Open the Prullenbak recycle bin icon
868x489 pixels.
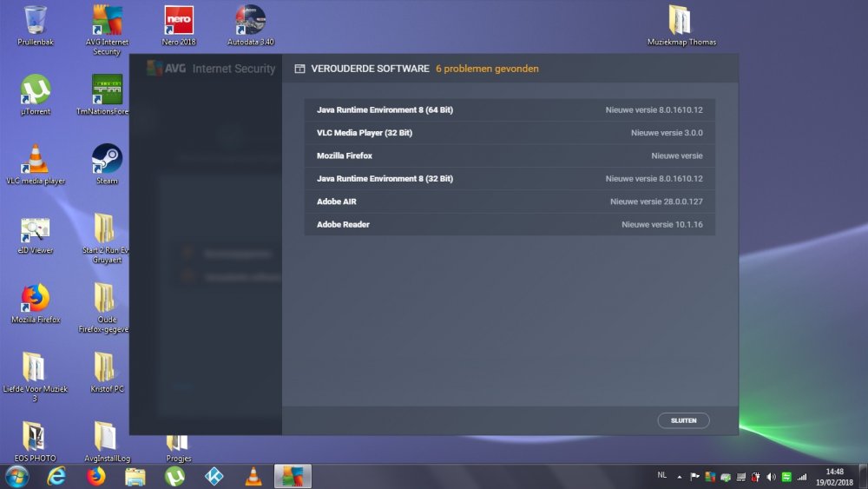36,26
